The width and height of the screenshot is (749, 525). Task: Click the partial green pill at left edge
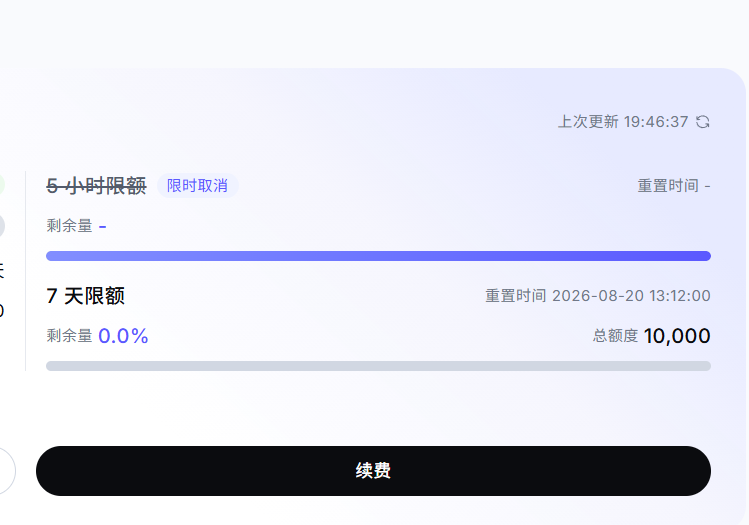coord(2,185)
